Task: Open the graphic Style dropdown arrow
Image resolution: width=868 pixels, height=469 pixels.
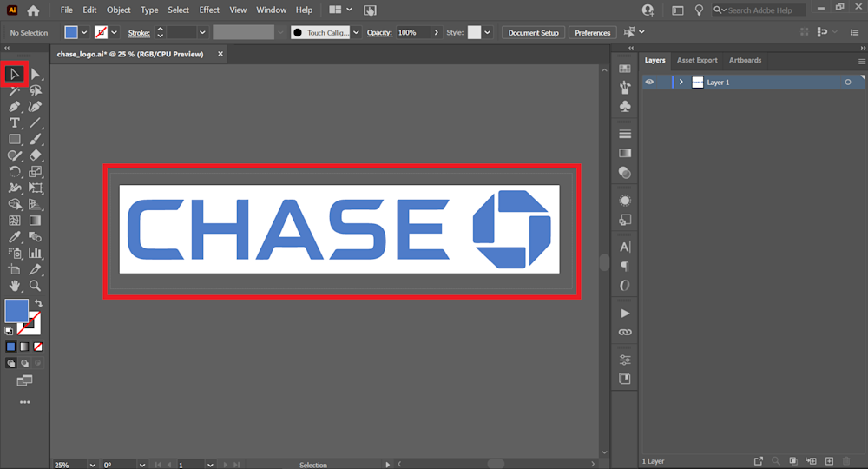Action: (x=487, y=33)
